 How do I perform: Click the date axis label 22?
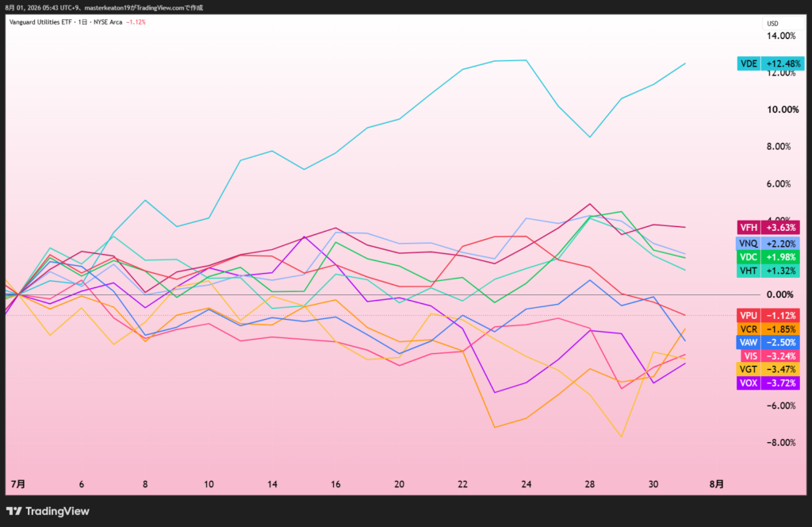462,484
